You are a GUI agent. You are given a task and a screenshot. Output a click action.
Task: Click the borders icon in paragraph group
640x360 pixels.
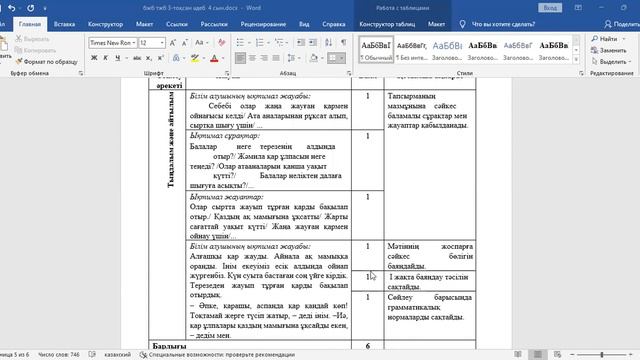coord(333,58)
